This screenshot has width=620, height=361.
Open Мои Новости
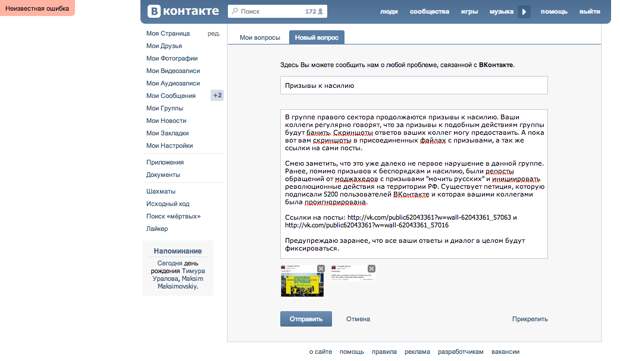pos(166,121)
